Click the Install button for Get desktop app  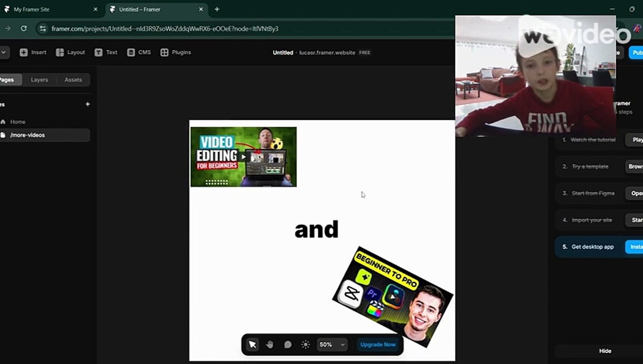(635, 247)
